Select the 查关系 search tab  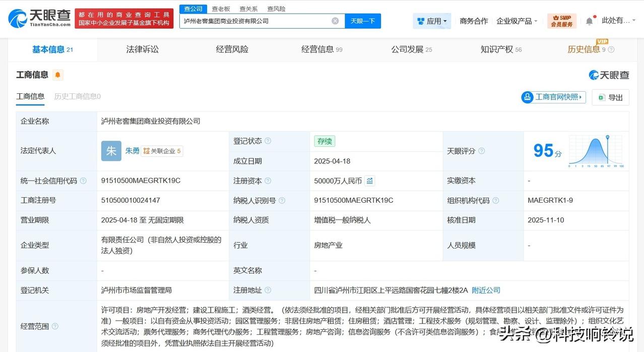tap(248, 9)
